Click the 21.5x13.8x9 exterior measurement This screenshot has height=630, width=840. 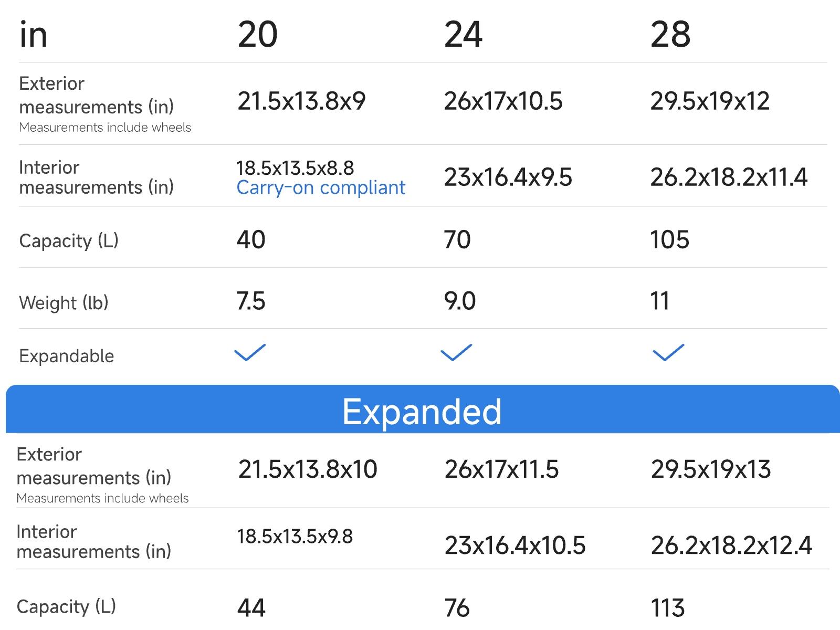(301, 101)
